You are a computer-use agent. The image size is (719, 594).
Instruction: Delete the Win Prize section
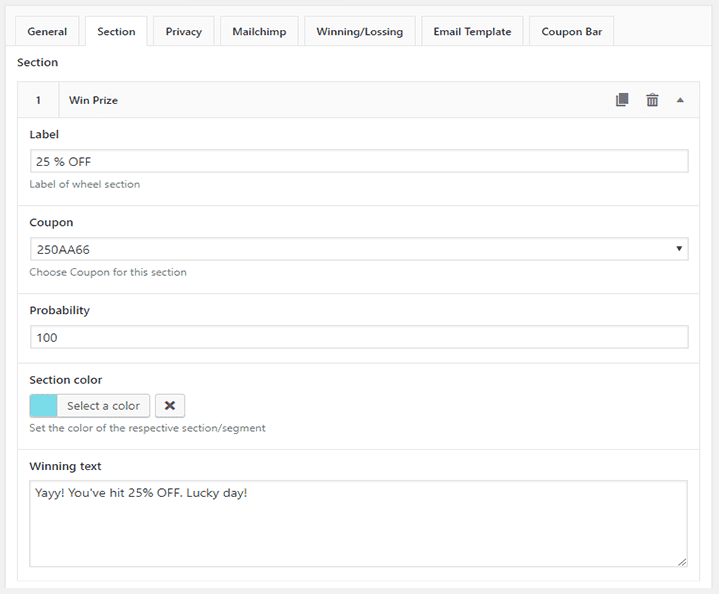click(x=652, y=100)
